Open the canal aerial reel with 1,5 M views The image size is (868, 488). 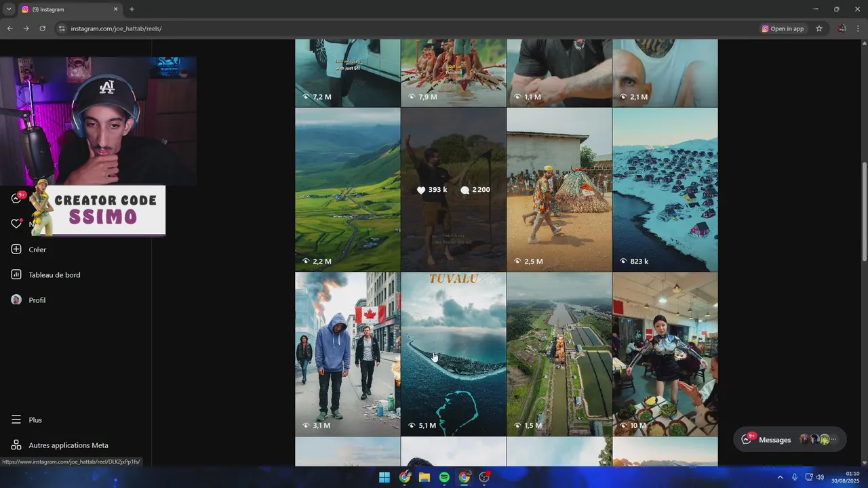(x=559, y=354)
